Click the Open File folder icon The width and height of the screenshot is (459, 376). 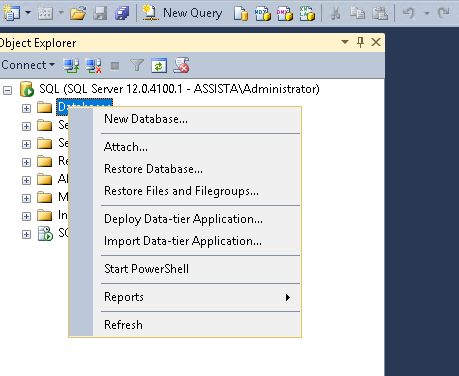pos(78,13)
